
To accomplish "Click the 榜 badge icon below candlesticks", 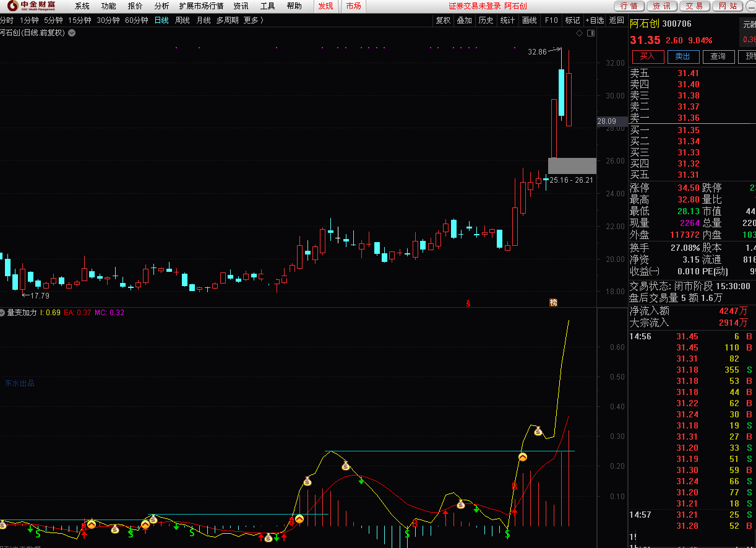I will [553, 302].
